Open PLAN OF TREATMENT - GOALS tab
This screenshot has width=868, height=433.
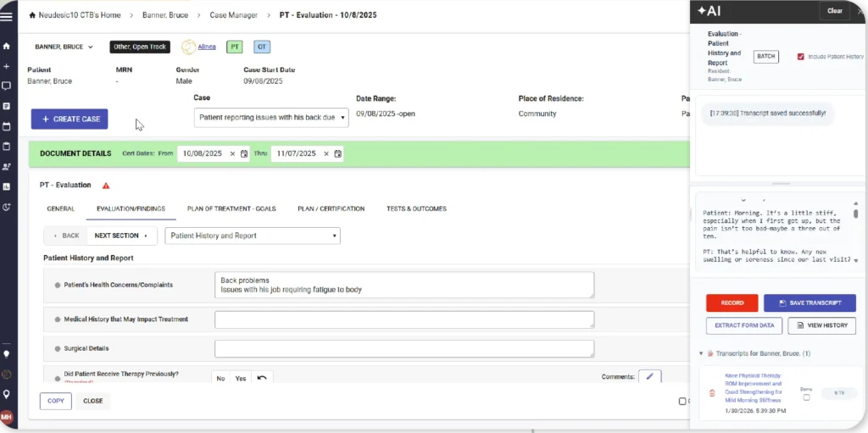(231, 208)
